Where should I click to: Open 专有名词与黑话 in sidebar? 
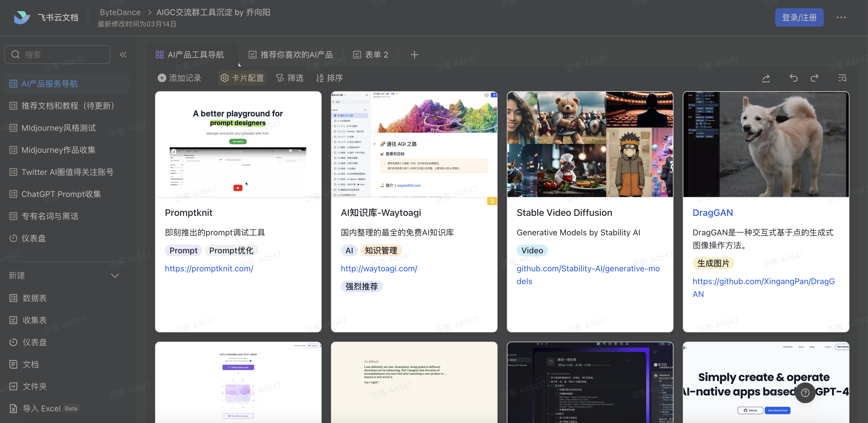[67, 216]
